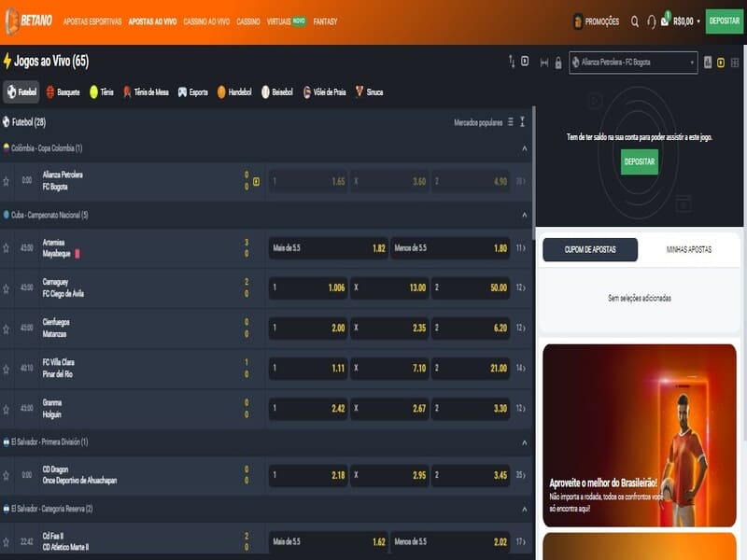
Task: Expand more markets for FC Villa Clara (14)
Action: (x=520, y=368)
